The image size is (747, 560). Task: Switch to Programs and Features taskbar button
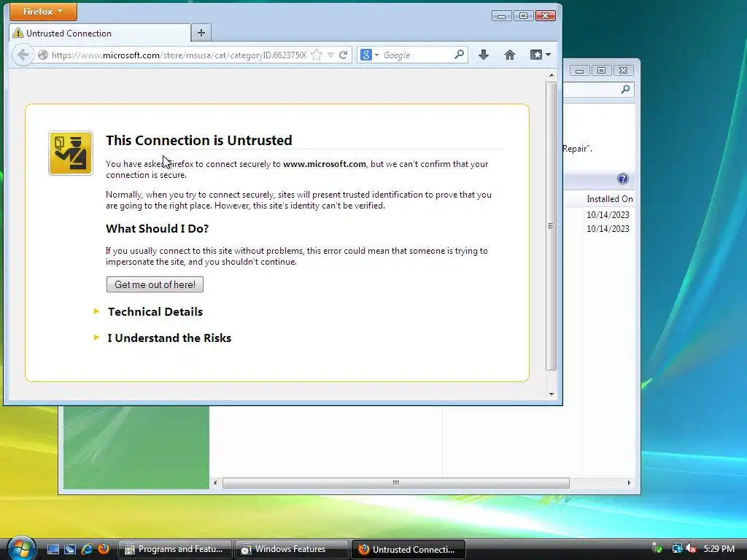tap(174, 550)
